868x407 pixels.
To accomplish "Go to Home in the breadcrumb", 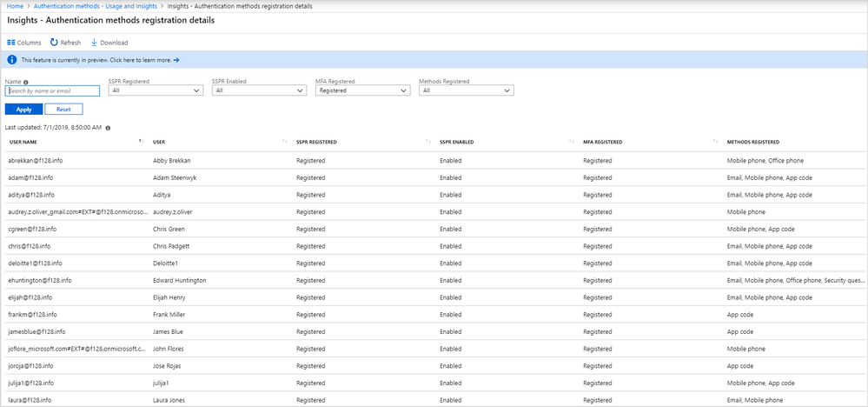I will tap(15, 6).
